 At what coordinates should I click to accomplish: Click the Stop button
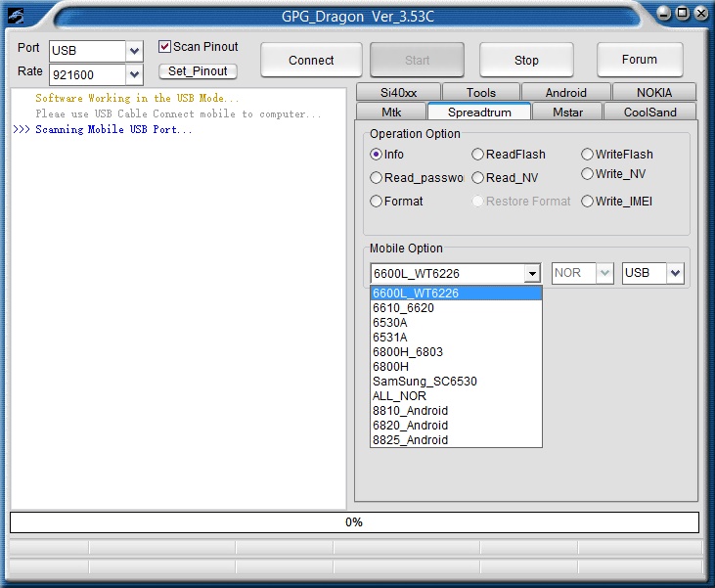coord(526,60)
